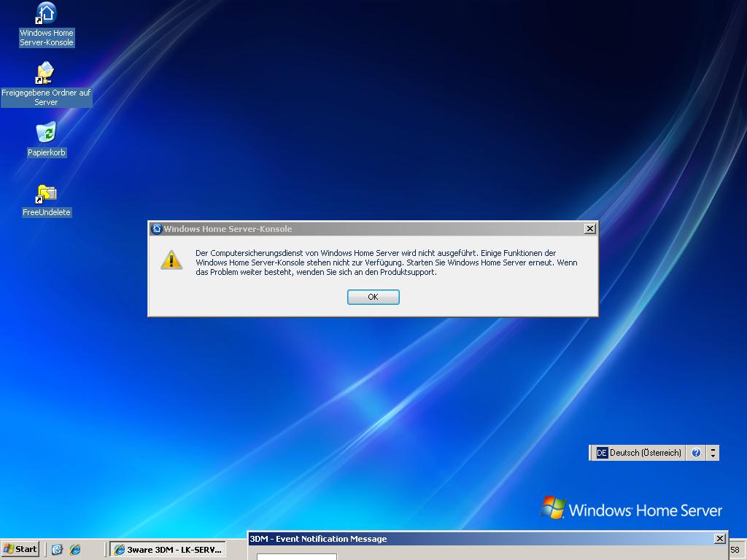747x560 pixels.
Task: Click the 3DM Event Notification Message title bar
Action: [481, 539]
